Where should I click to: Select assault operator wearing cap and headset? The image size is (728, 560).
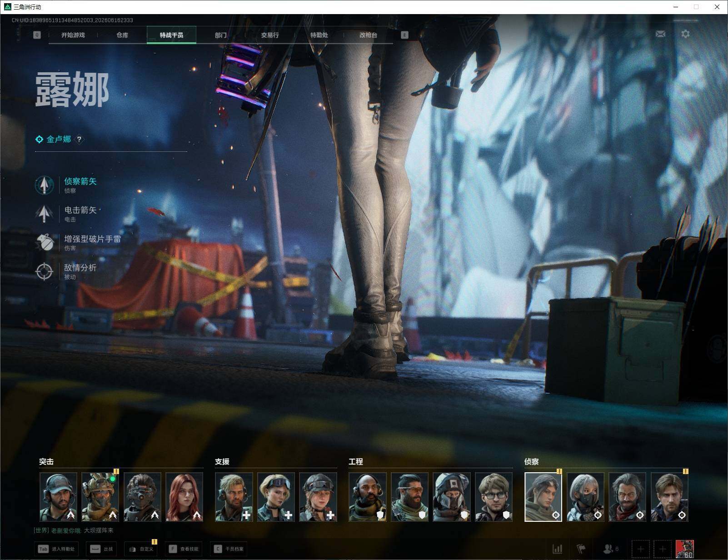[58, 497]
